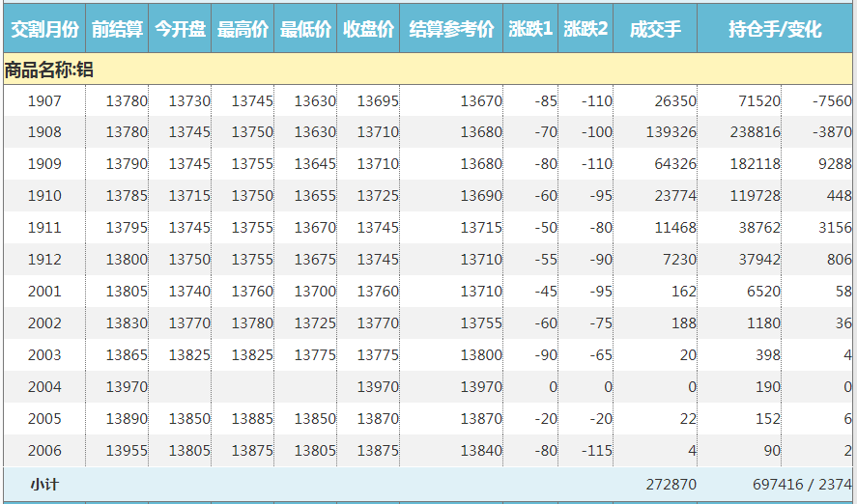Click the 涨跌2 column header
Viewport: 857px width, 504px height.
(x=586, y=30)
